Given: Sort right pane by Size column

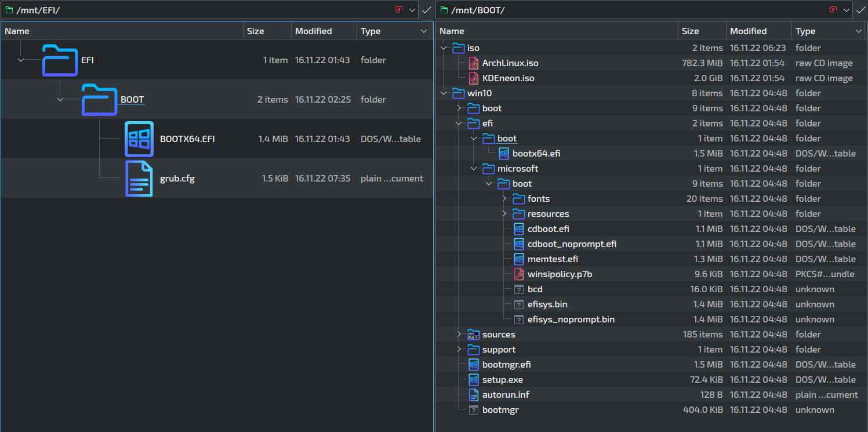Looking at the screenshot, I should [702, 31].
